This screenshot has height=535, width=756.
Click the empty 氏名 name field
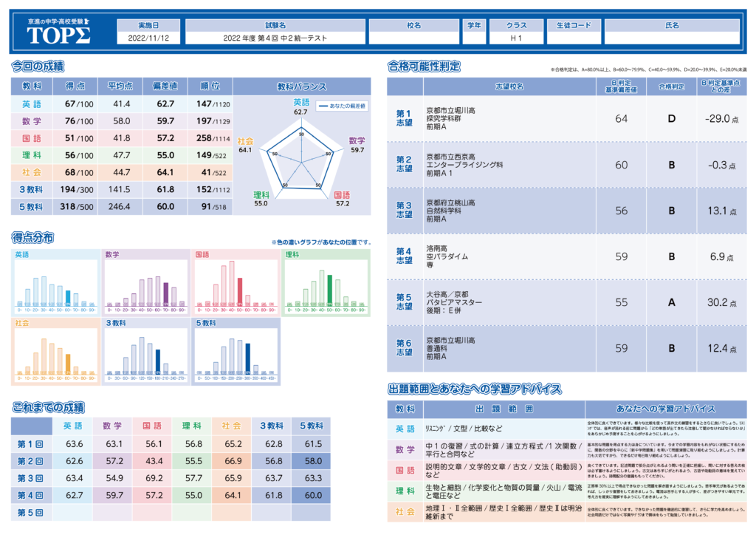click(672, 38)
